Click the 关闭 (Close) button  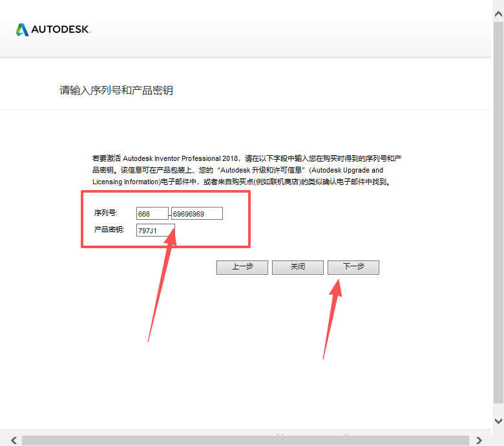click(x=298, y=267)
